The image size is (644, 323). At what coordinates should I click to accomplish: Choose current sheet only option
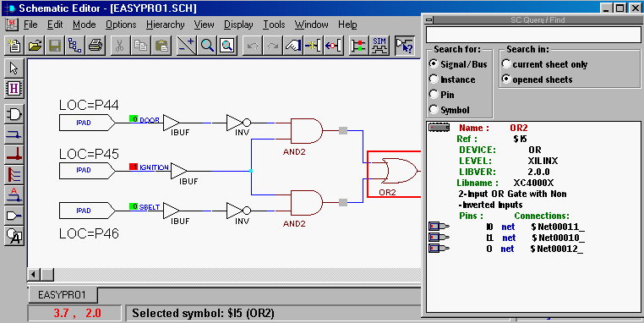tap(544, 64)
